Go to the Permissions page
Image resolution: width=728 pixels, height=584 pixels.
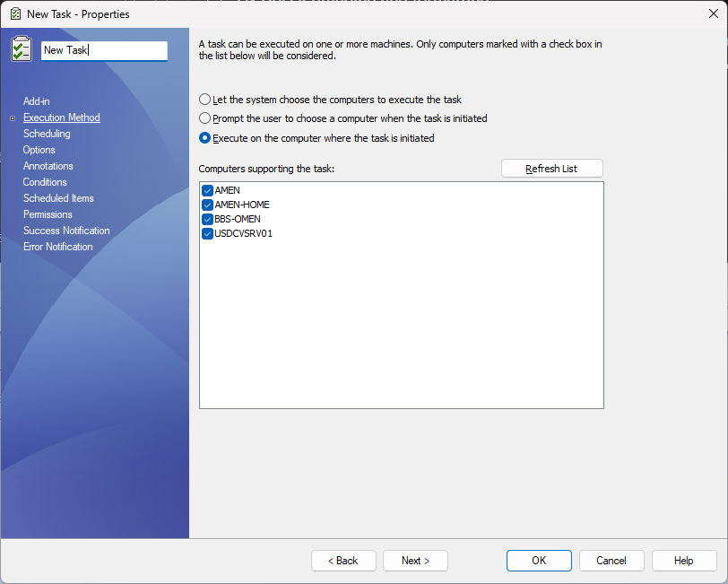pyautogui.click(x=48, y=214)
